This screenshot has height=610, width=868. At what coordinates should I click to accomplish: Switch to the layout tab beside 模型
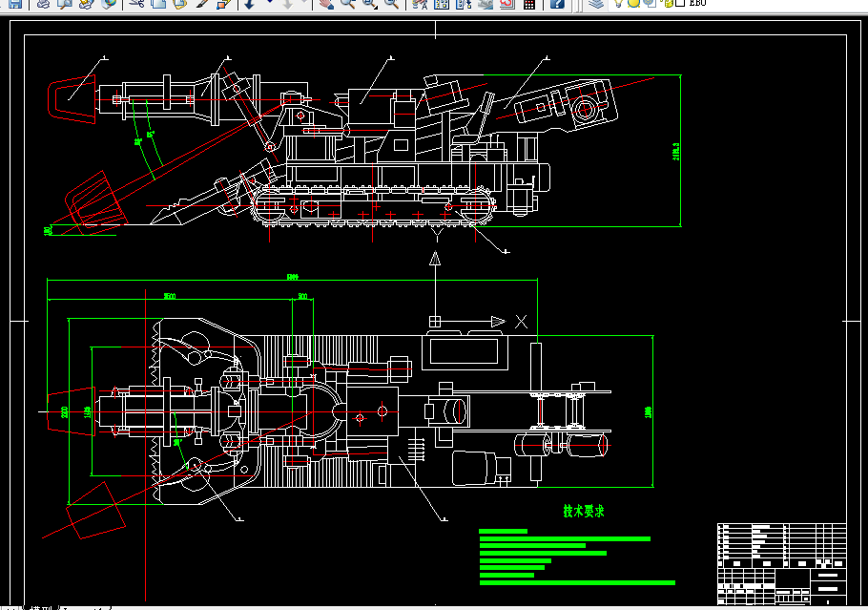[x=84, y=608]
